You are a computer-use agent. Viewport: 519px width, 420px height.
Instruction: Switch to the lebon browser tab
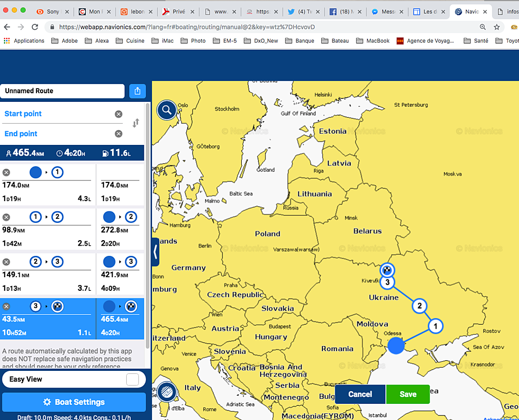pos(137,12)
